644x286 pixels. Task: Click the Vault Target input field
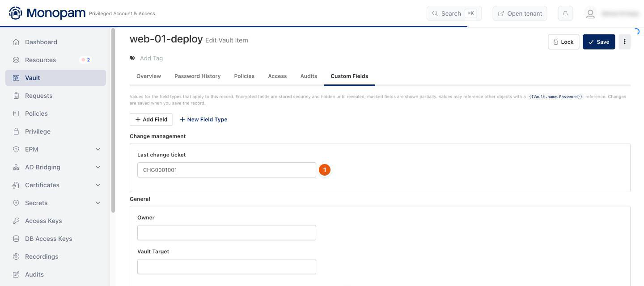point(227,267)
